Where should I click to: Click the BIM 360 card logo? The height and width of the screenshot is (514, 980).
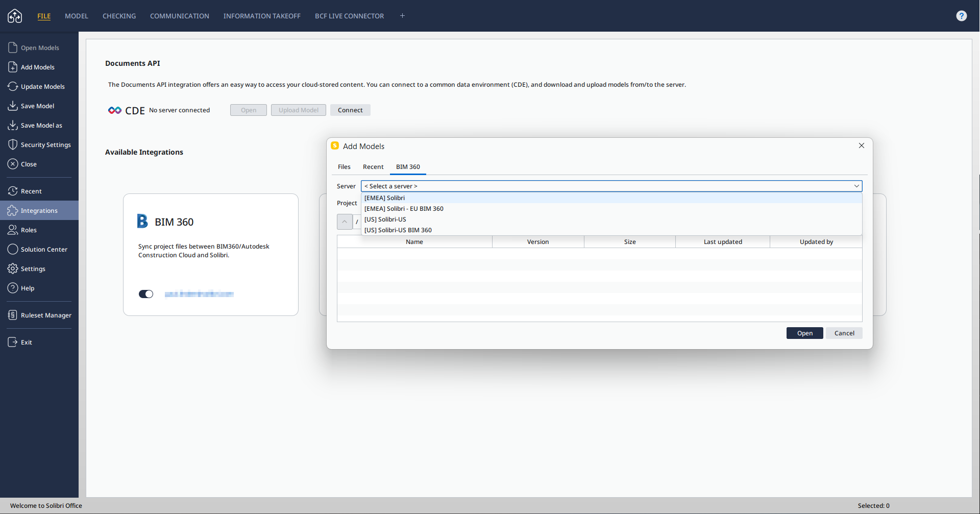click(142, 221)
